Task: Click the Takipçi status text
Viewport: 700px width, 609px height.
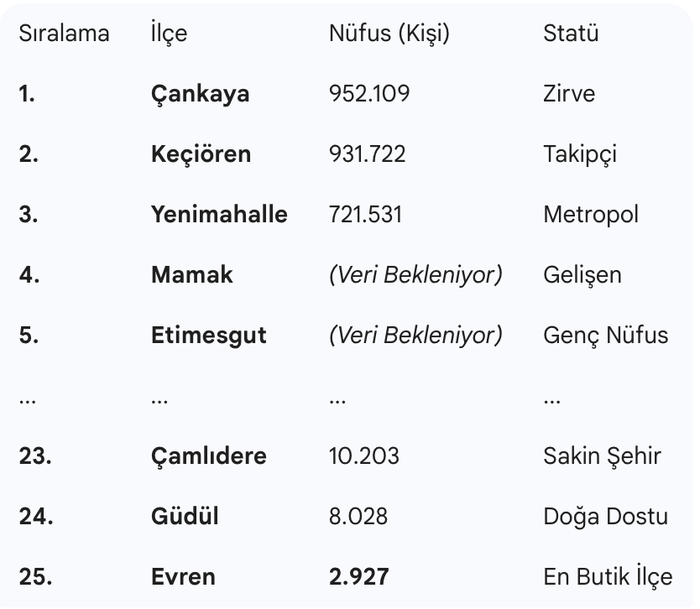Action: 580,154
